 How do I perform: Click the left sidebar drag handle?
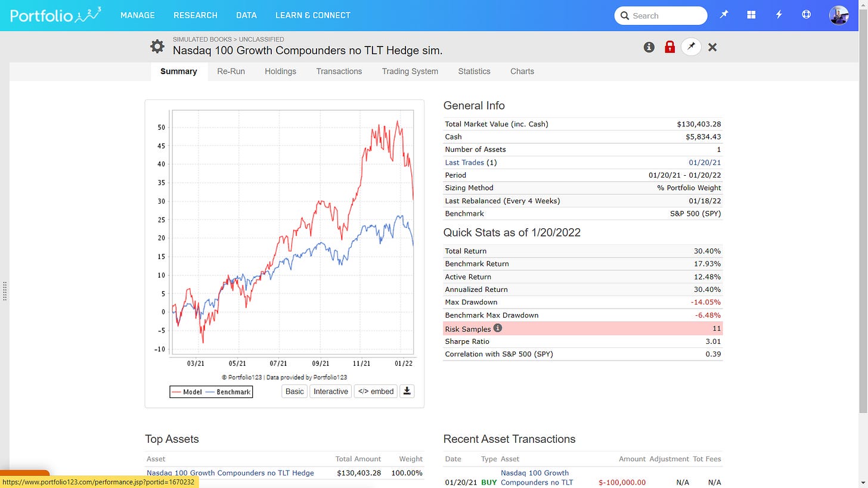[5, 291]
